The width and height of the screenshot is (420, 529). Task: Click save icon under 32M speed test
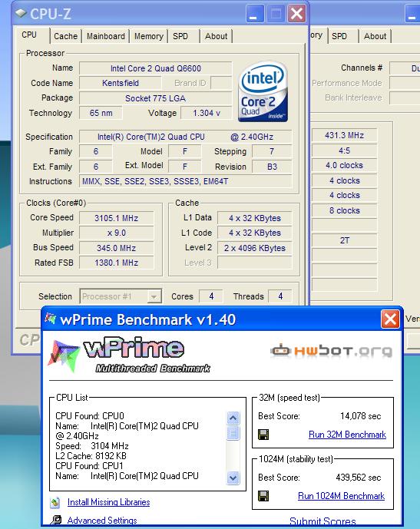[x=263, y=435]
